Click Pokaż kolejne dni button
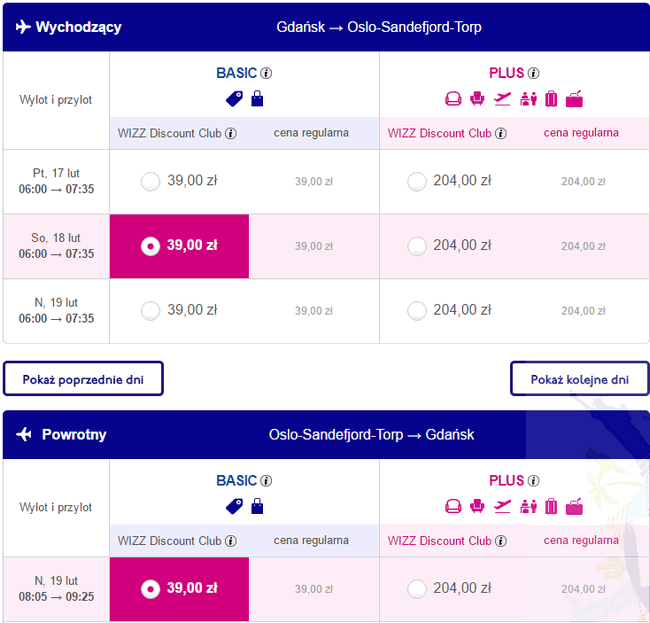The width and height of the screenshot is (650, 623). click(580, 379)
